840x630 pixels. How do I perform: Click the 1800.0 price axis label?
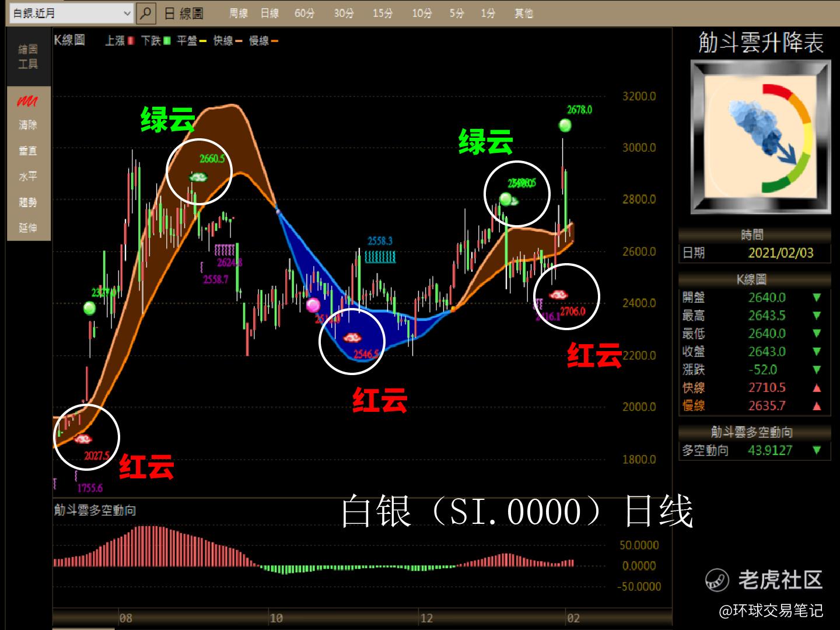tap(639, 460)
